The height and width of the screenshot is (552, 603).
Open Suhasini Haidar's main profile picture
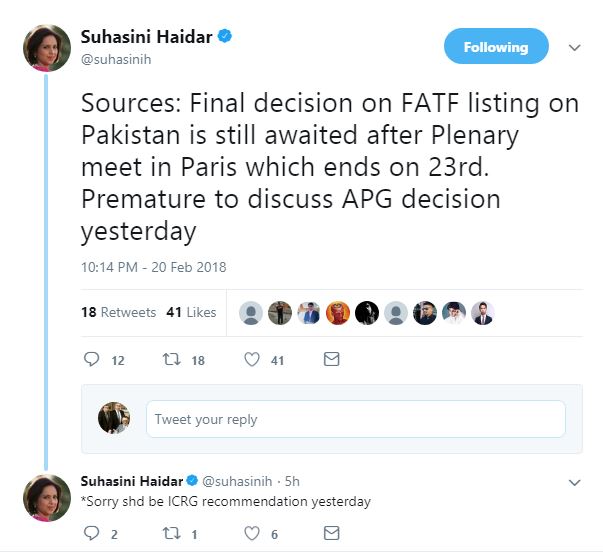(x=47, y=48)
